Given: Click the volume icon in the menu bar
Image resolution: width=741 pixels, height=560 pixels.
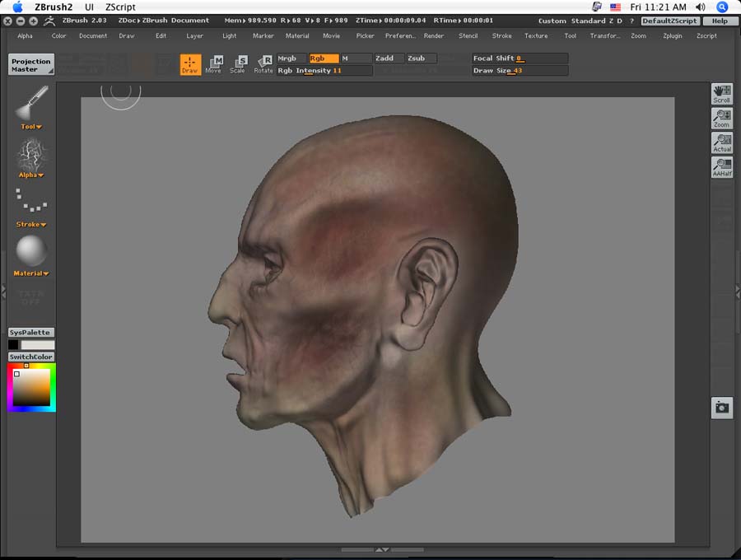Looking at the screenshot, I should point(701,7).
